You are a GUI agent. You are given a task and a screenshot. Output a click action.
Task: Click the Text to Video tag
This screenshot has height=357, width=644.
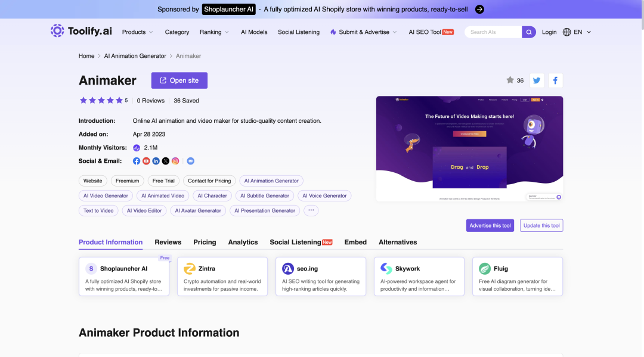point(98,210)
